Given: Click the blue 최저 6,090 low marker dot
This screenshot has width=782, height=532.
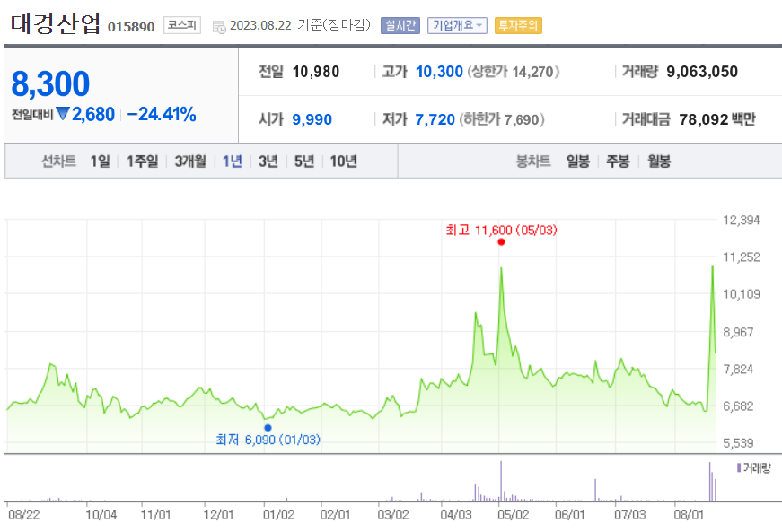Looking at the screenshot, I should [x=268, y=428].
